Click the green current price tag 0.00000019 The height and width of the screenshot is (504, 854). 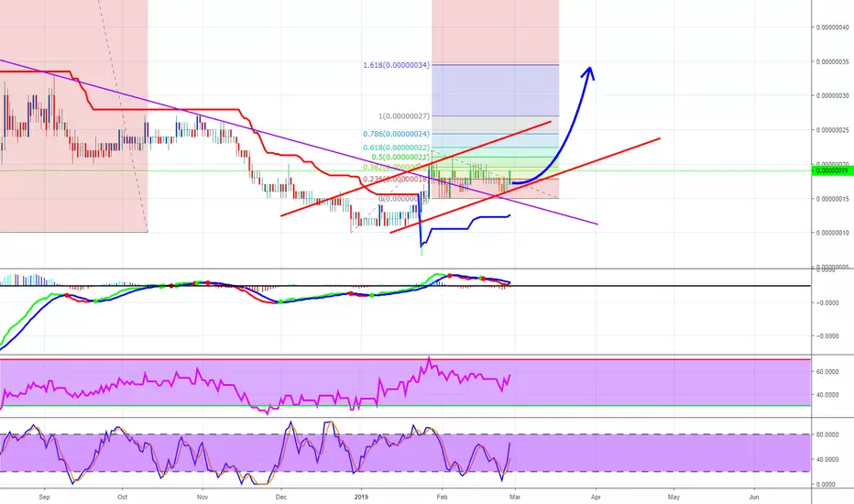pos(832,170)
